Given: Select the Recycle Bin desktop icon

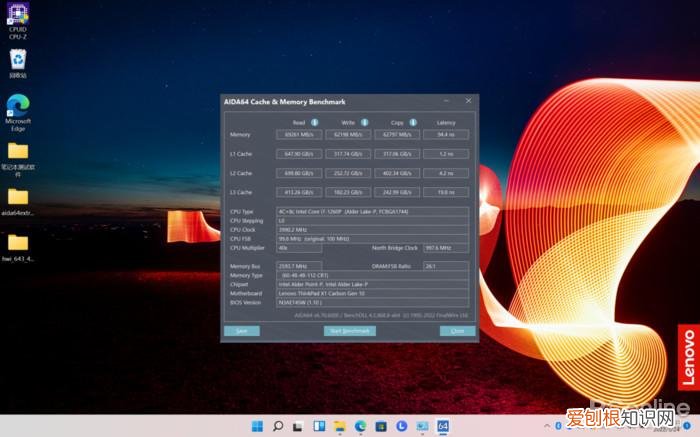Looking at the screenshot, I should point(18,64).
